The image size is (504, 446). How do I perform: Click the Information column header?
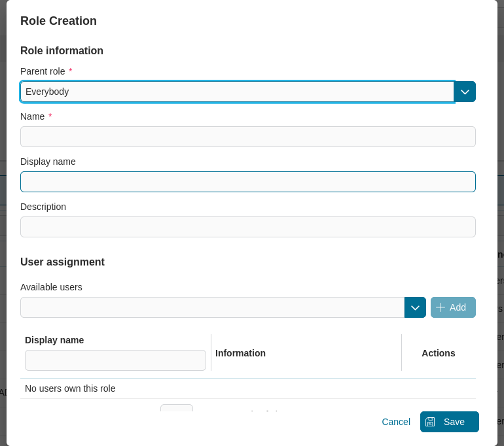pos(240,353)
